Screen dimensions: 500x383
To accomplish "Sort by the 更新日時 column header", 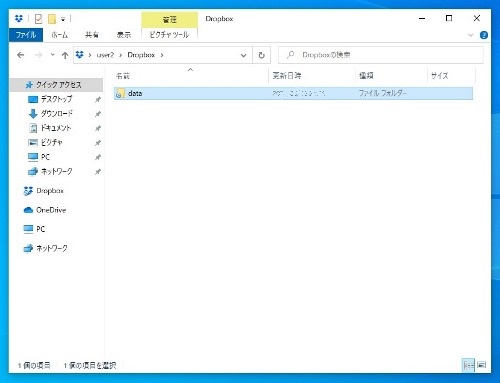I will (x=311, y=76).
